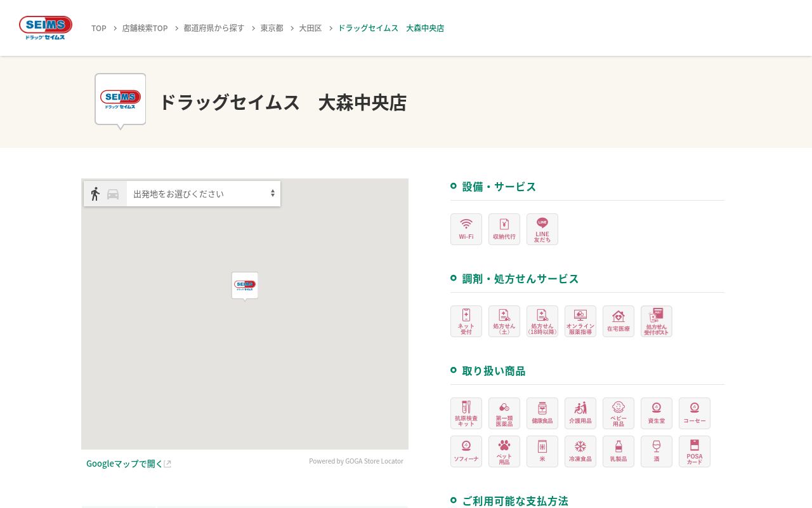Click the large SEIMS store logo badge
This screenshot has width=812, height=508.
click(x=121, y=100)
